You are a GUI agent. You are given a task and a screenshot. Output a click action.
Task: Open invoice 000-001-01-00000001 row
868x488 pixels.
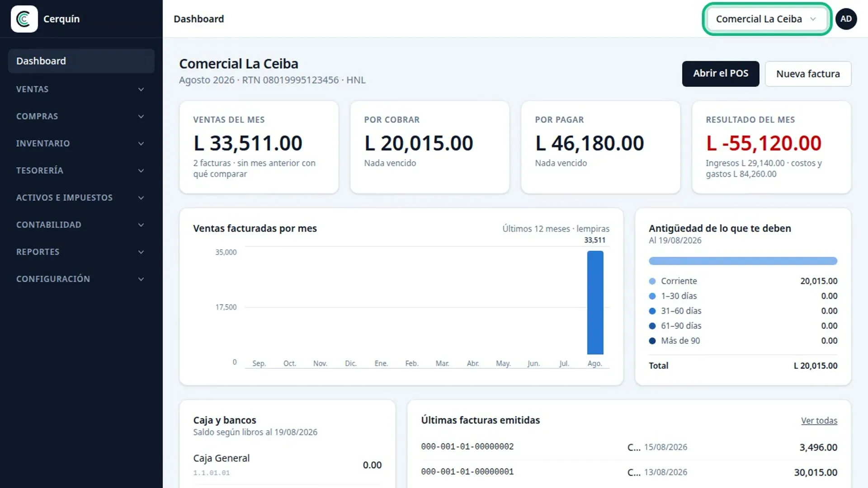click(629, 472)
